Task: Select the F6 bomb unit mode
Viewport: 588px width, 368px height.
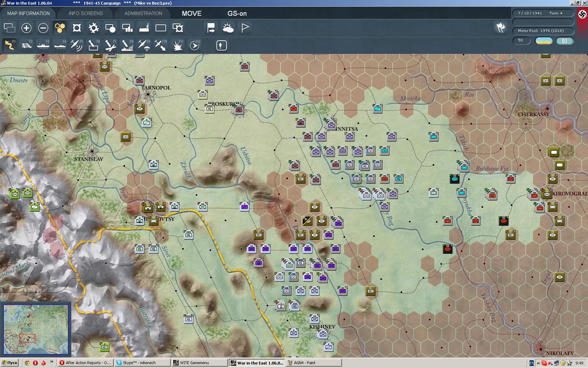Action: coord(93,45)
